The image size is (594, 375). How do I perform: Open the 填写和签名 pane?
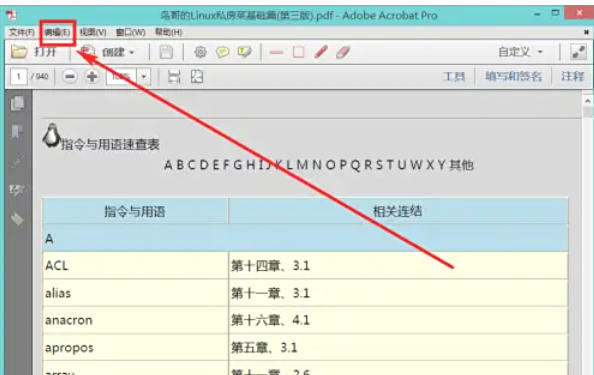tap(514, 77)
